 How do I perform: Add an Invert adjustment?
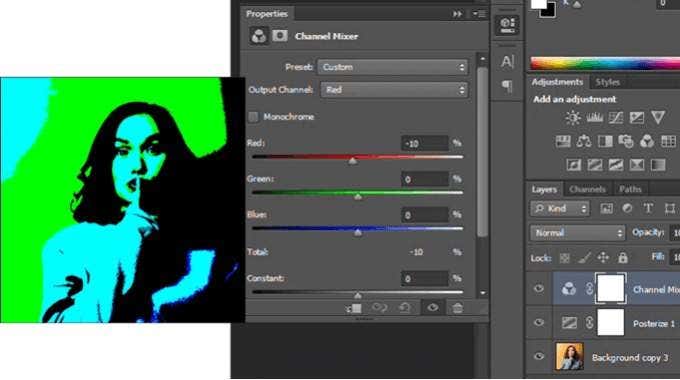click(x=573, y=165)
